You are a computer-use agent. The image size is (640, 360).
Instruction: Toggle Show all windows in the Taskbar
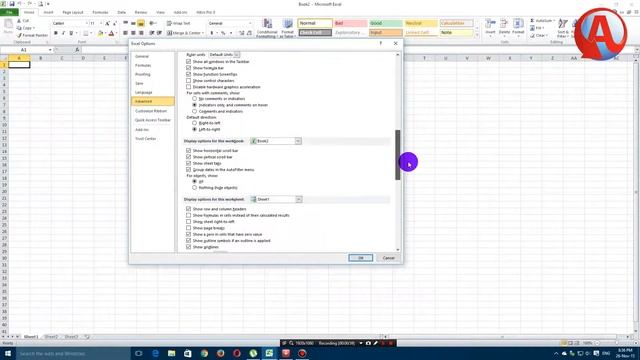tap(188, 62)
